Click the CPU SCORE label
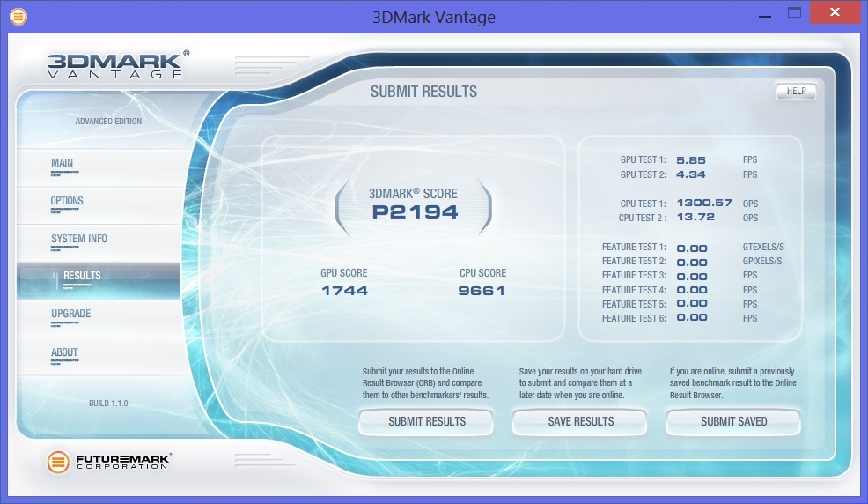868x504 pixels. pyautogui.click(x=482, y=273)
